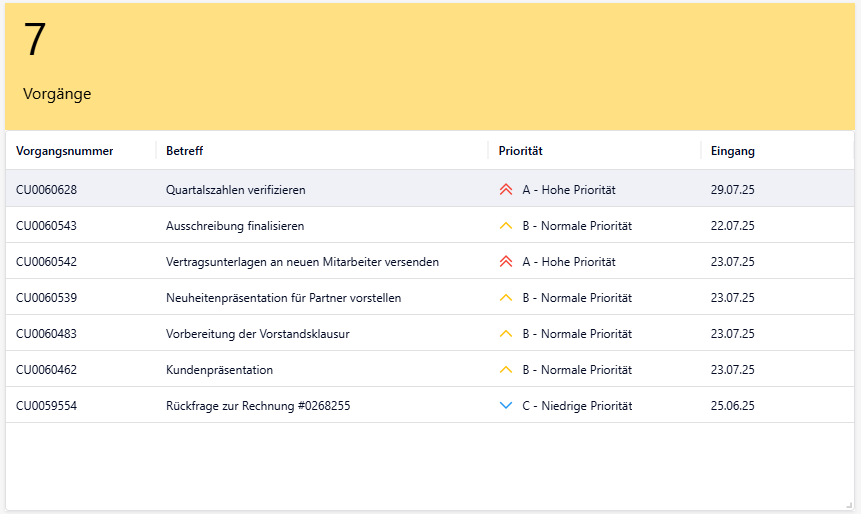Click the normal priority icon for CU0060543

click(505, 226)
